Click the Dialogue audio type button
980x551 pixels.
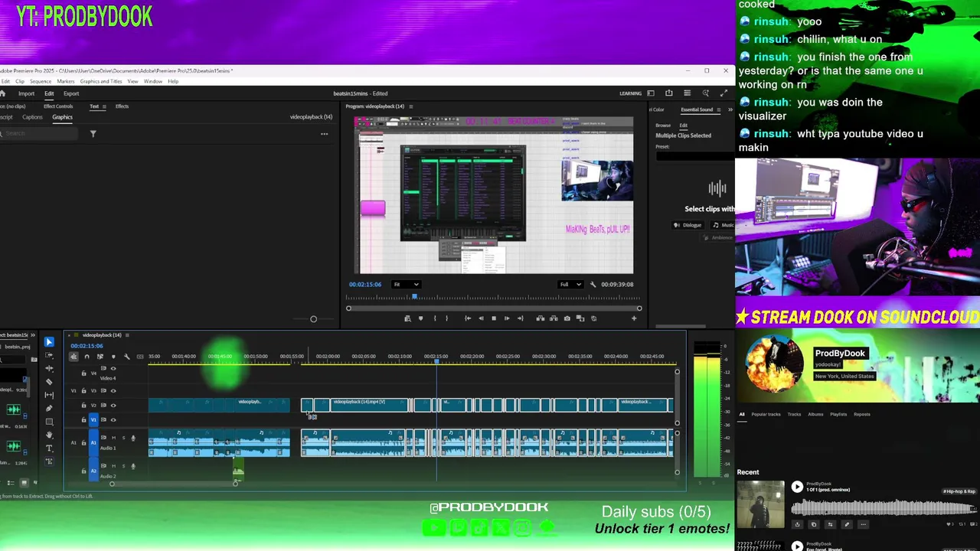[688, 225]
